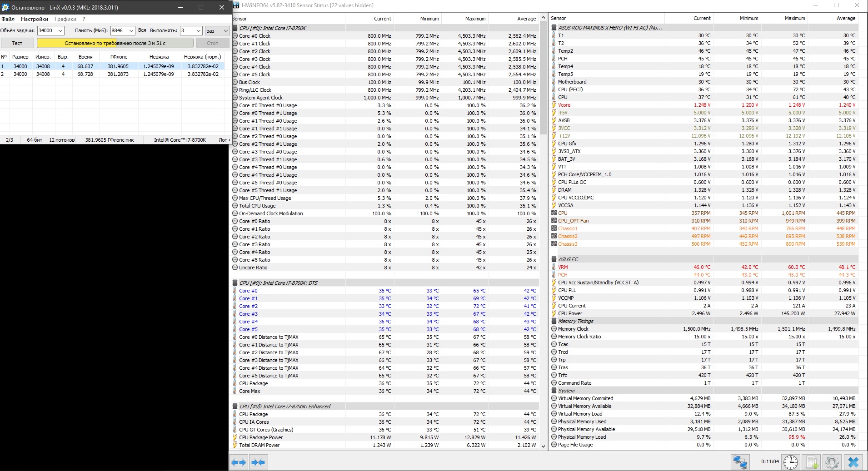Click the thermometer icon of the 'Core #0 Distance to TjMAX' row
The width and height of the screenshot is (868, 471).
pyautogui.click(x=235, y=337)
